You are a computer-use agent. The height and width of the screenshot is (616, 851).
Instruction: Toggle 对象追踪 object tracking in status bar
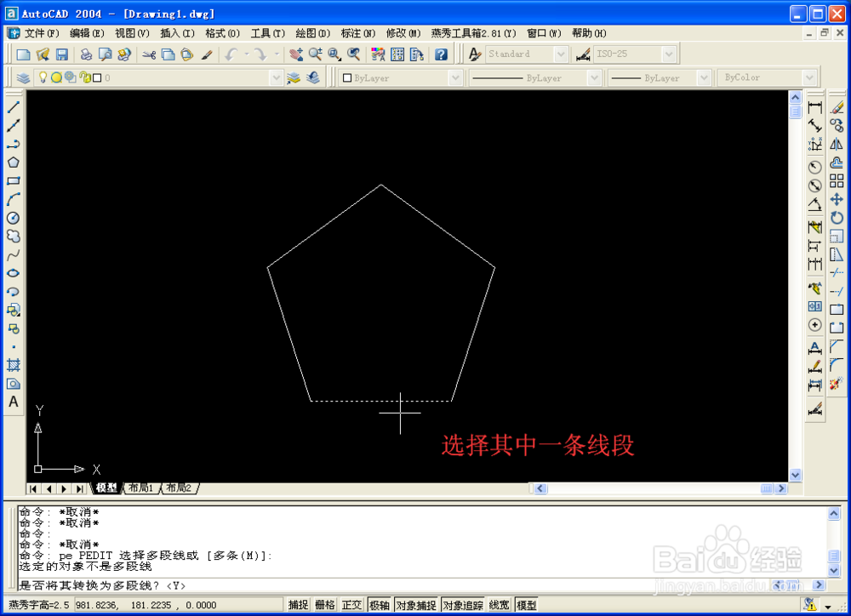pyautogui.click(x=463, y=605)
